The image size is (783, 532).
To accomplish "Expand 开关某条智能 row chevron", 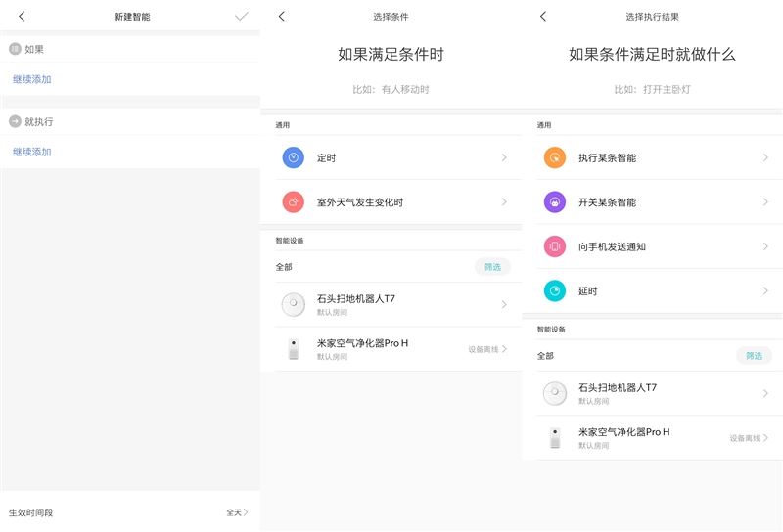I will (x=765, y=202).
